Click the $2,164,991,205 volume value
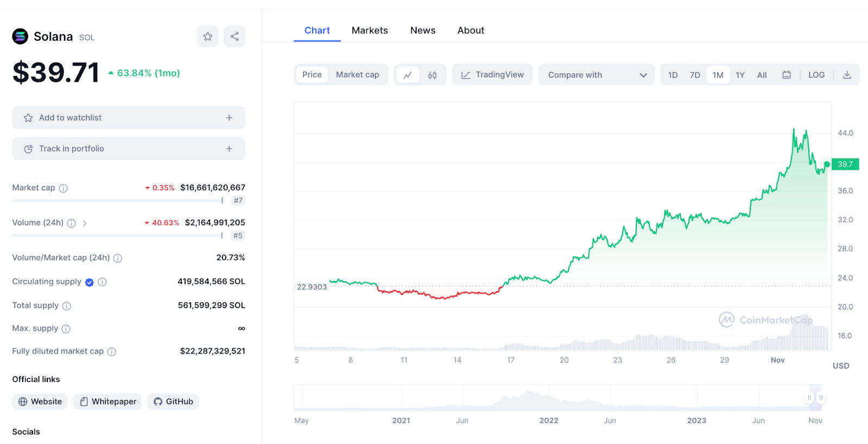The width and height of the screenshot is (868, 444). (x=215, y=223)
